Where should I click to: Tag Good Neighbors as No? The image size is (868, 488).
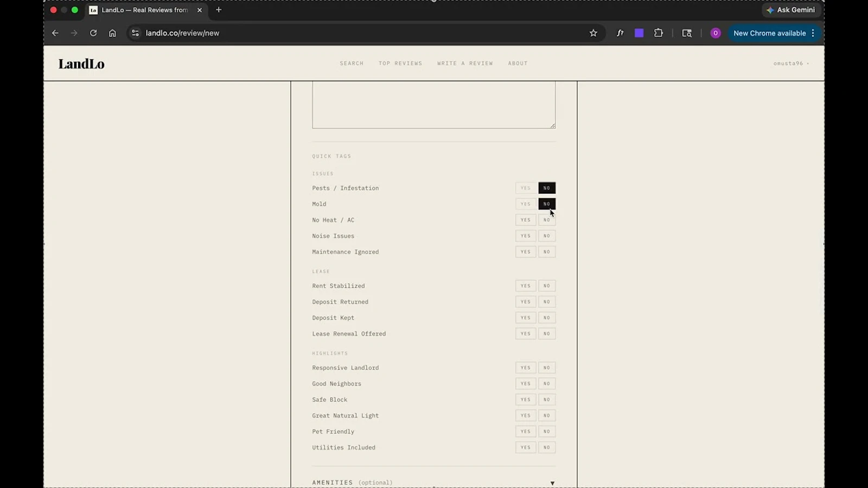pyautogui.click(x=547, y=383)
